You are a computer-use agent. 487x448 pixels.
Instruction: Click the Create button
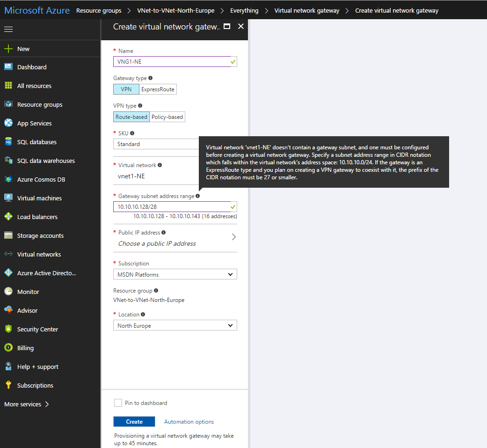[134, 422]
